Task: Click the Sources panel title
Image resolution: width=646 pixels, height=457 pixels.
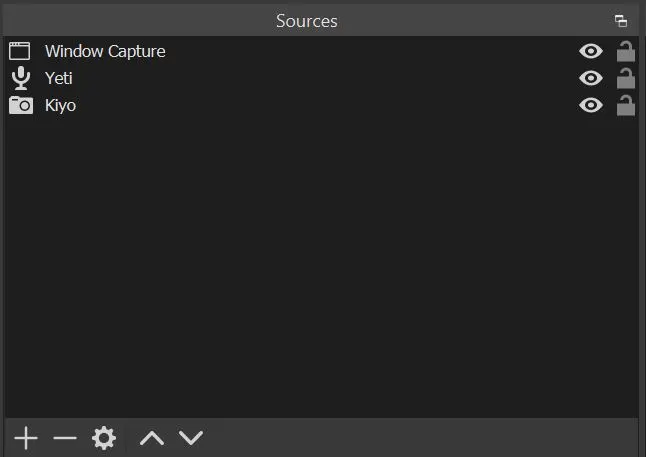Action: (307, 21)
